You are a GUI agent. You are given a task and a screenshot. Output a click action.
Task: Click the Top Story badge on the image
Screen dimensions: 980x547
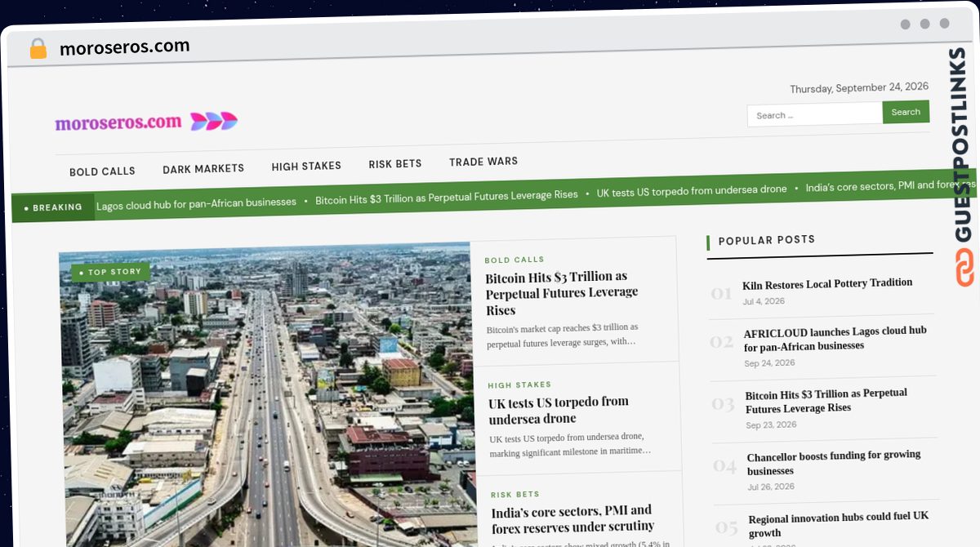point(111,272)
